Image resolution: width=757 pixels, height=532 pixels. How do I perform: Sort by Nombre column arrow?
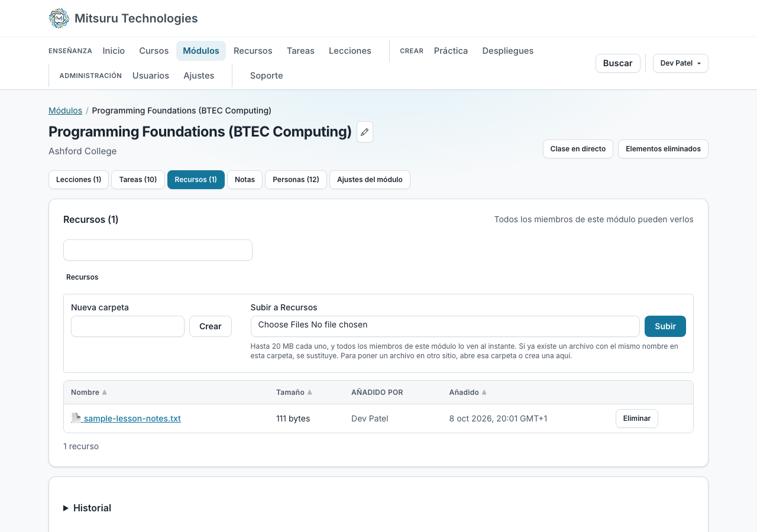pos(105,392)
